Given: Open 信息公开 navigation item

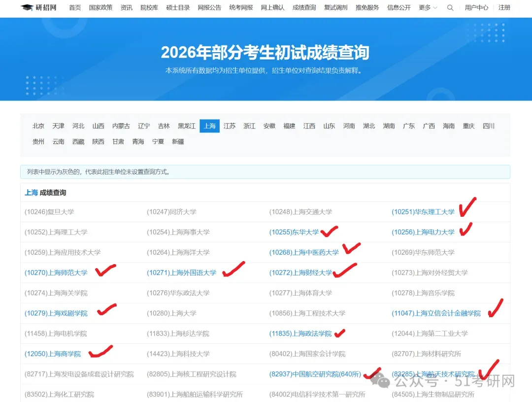Looking at the screenshot, I should coord(399,7).
